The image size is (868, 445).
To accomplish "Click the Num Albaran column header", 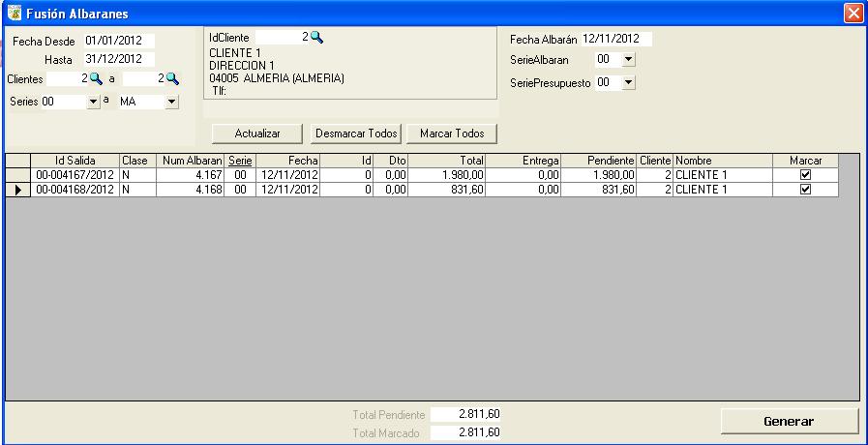I will [192, 161].
